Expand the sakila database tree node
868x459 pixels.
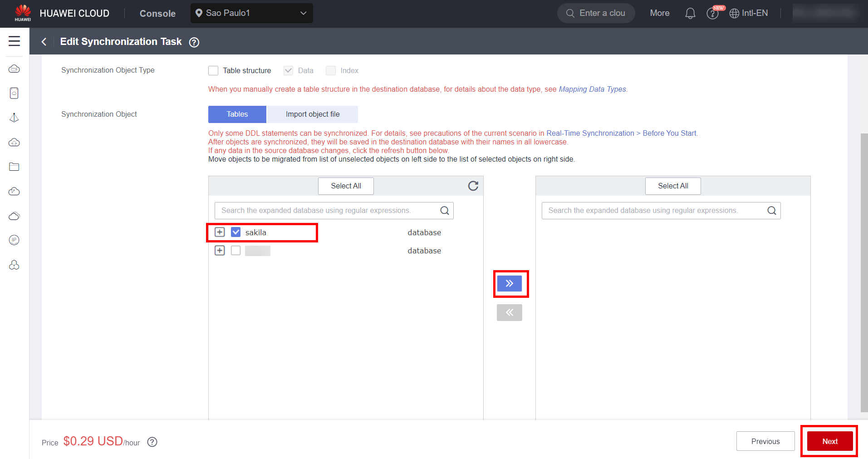220,232
